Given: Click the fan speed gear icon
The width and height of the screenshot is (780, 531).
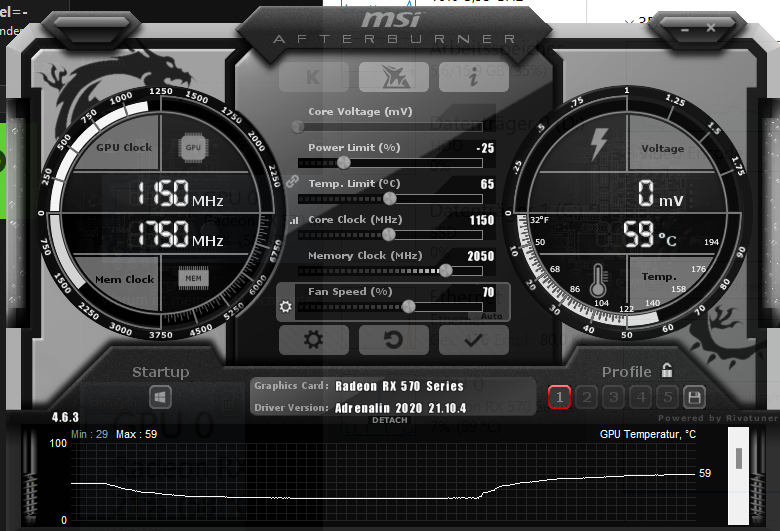Looking at the screenshot, I should point(286,307).
